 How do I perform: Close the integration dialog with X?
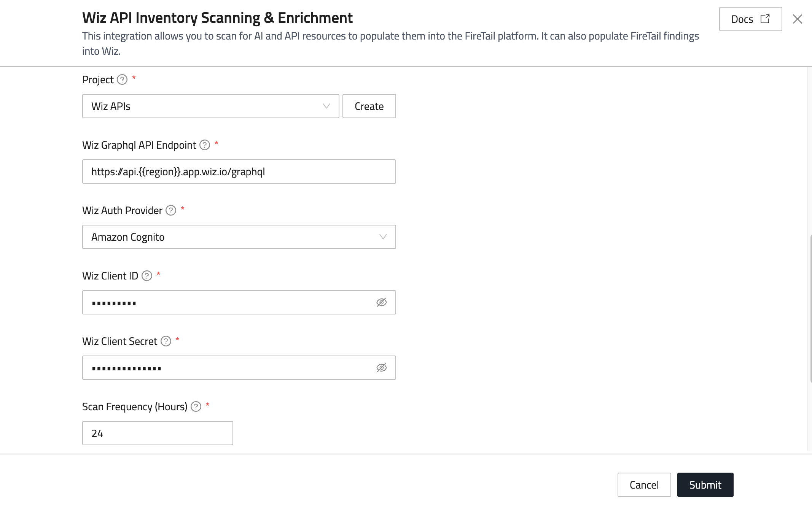(797, 19)
